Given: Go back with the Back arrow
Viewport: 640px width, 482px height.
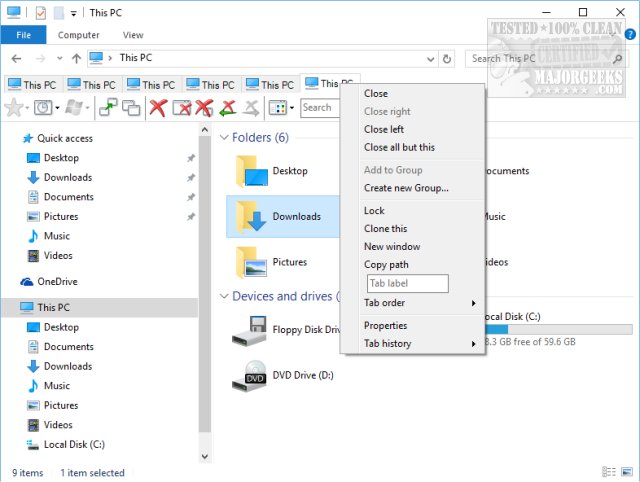Looking at the screenshot, I should (x=16, y=59).
